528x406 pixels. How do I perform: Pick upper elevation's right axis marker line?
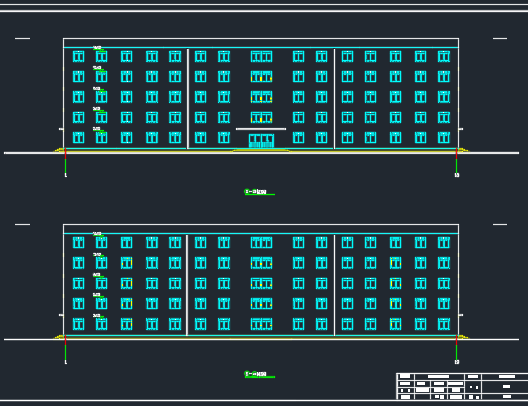pyautogui.click(x=457, y=161)
